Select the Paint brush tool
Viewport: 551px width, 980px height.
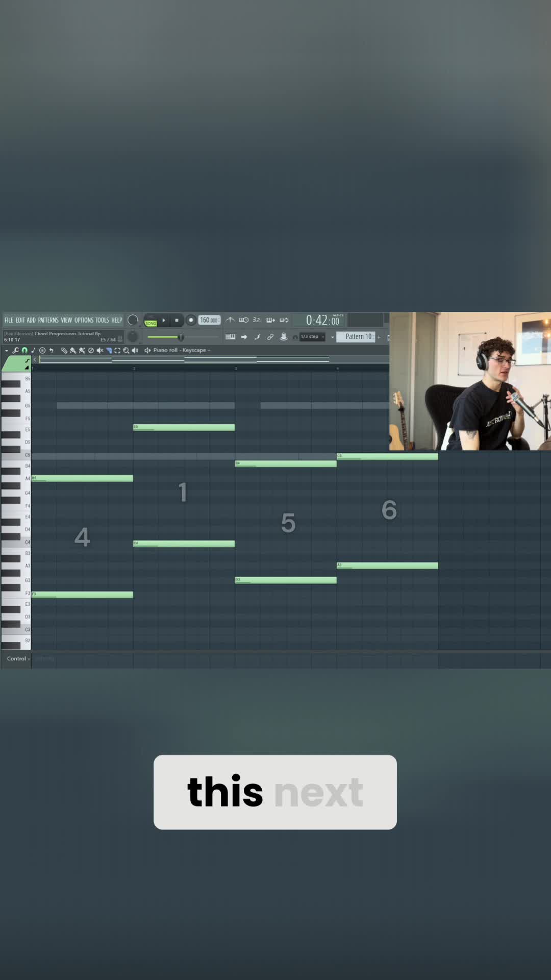[73, 350]
